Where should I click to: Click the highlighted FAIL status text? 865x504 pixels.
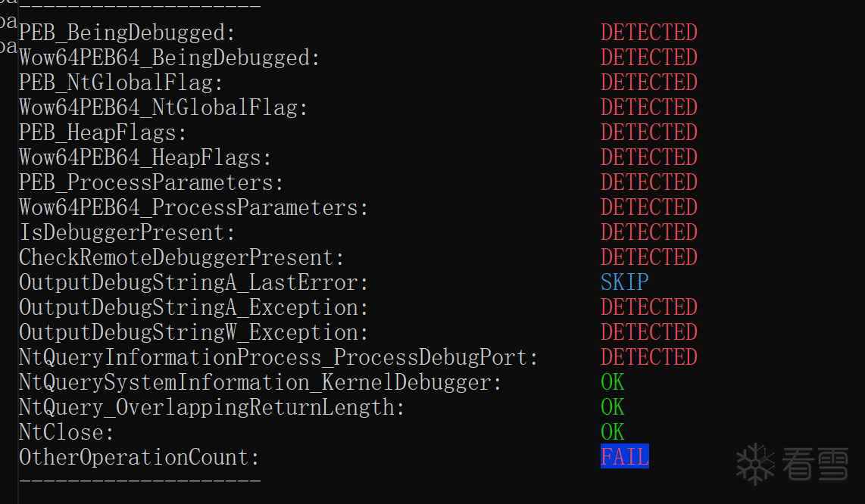625,457
